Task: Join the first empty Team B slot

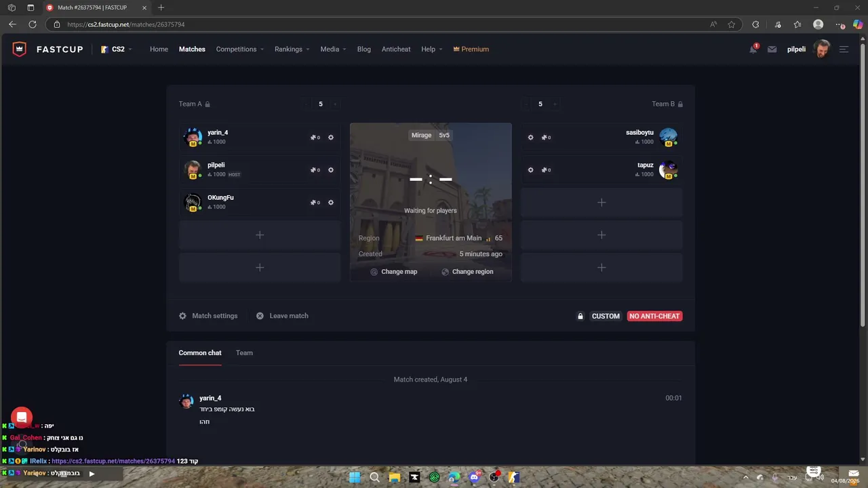Action: pyautogui.click(x=601, y=203)
